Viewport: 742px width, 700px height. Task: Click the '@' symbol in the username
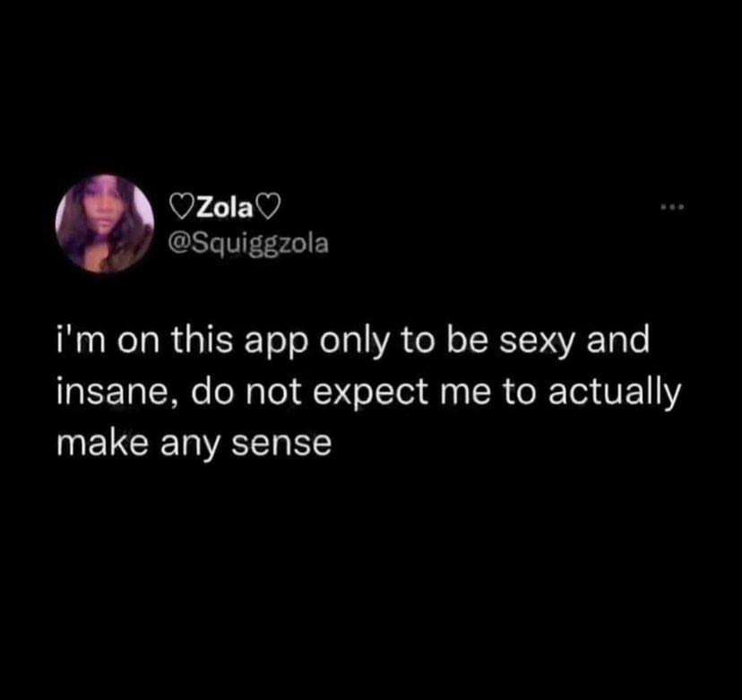click(x=179, y=244)
